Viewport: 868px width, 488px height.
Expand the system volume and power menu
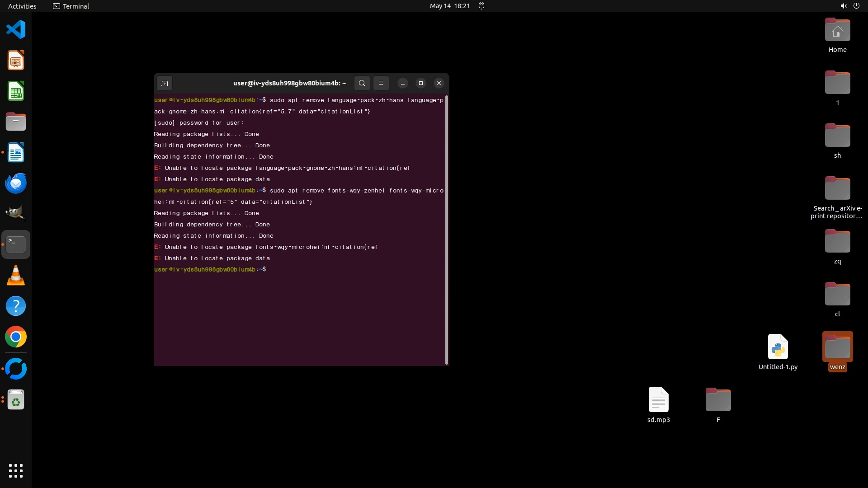[x=849, y=6]
